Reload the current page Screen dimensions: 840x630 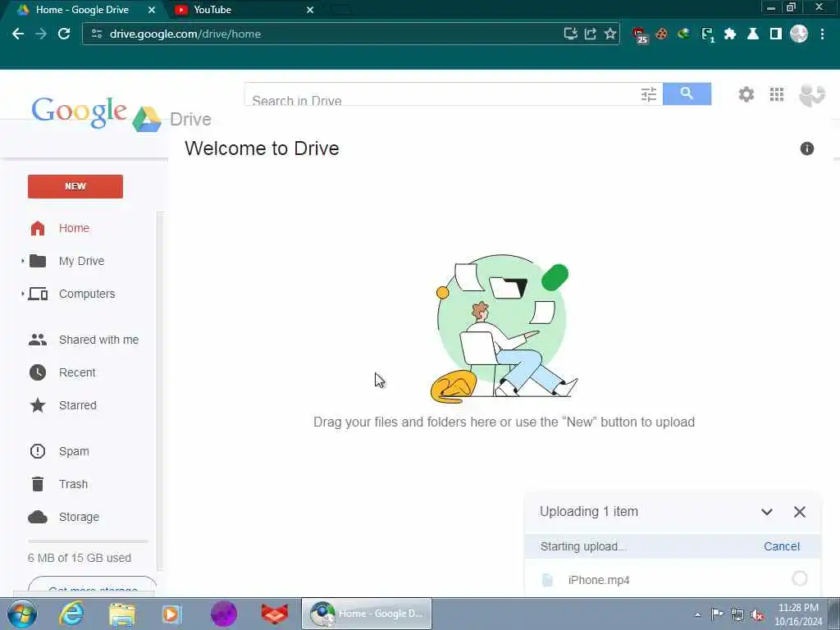[64, 34]
